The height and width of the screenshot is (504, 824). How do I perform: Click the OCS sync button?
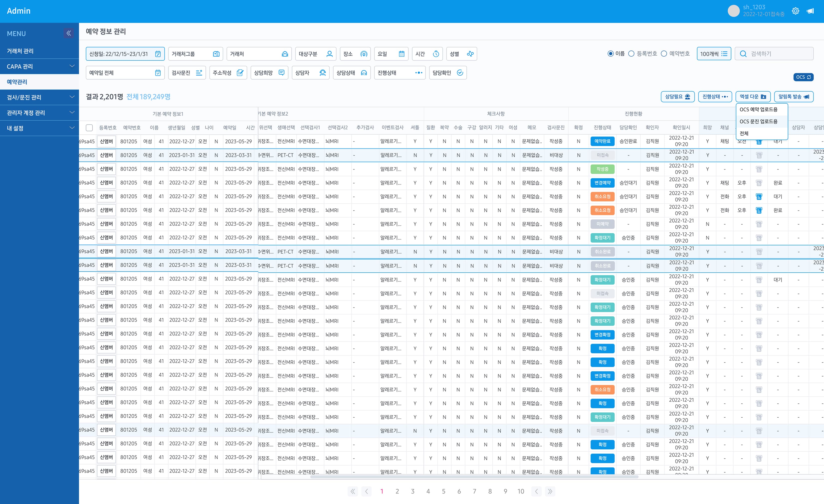[x=803, y=77]
